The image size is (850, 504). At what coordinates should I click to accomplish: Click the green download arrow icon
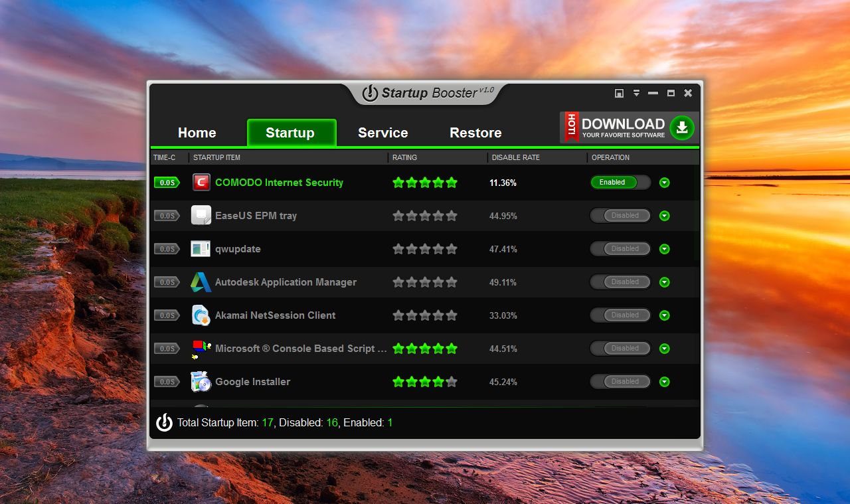(682, 127)
